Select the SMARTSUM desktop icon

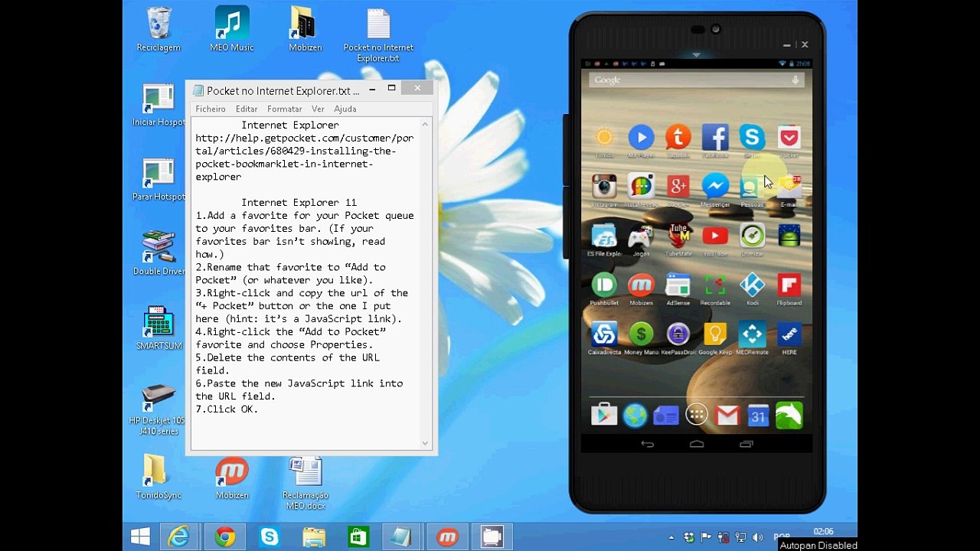158,328
